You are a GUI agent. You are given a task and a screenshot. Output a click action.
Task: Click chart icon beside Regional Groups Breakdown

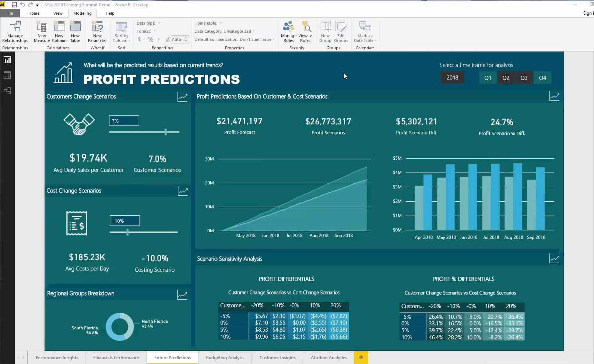pos(182,295)
